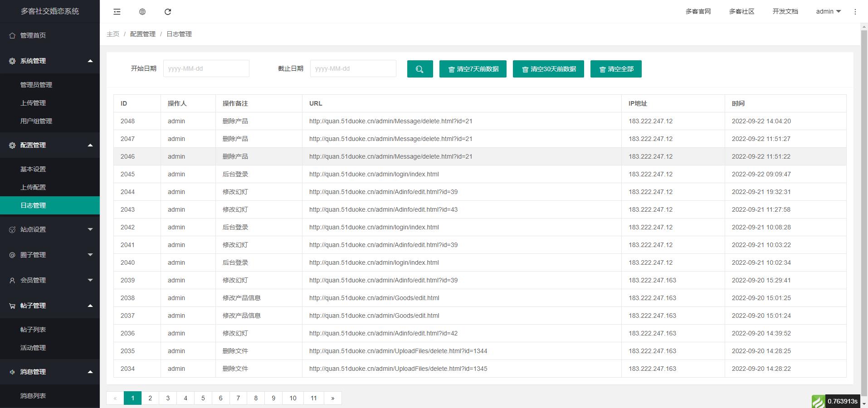Screen dimensions: 868x408
Task: Click 清空30天前数据 button
Action: click(x=548, y=69)
